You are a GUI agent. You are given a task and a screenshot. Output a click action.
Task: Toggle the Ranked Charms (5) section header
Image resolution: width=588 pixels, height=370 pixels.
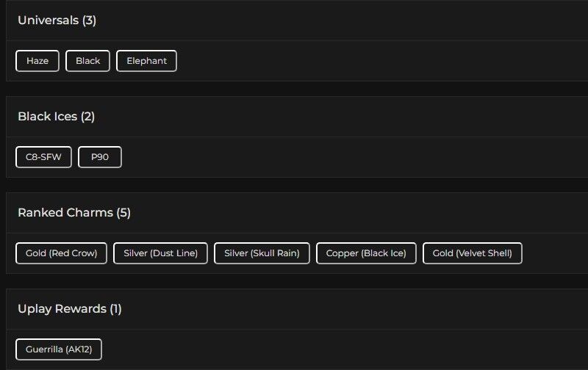tap(73, 213)
